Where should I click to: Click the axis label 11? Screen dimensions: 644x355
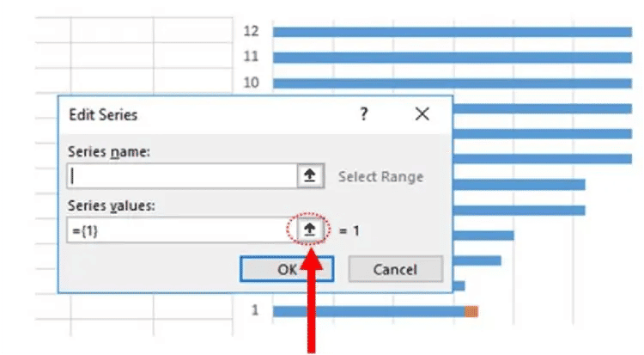(x=251, y=57)
